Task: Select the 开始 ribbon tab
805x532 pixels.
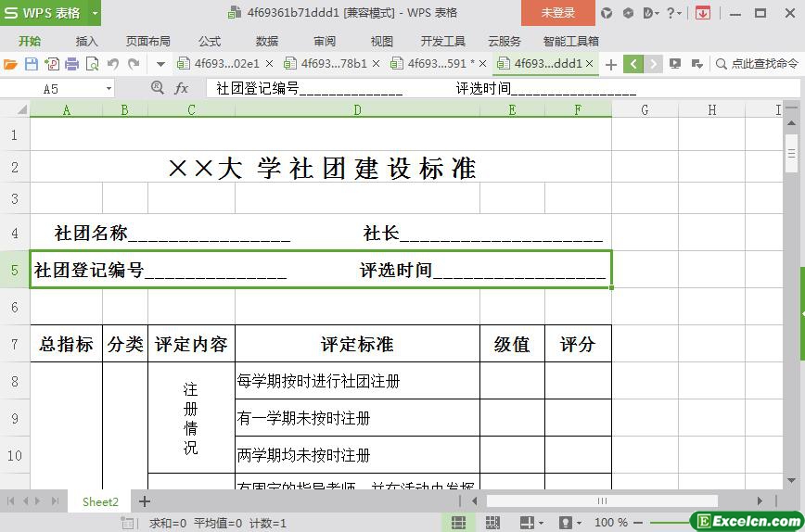Action: click(x=30, y=41)
